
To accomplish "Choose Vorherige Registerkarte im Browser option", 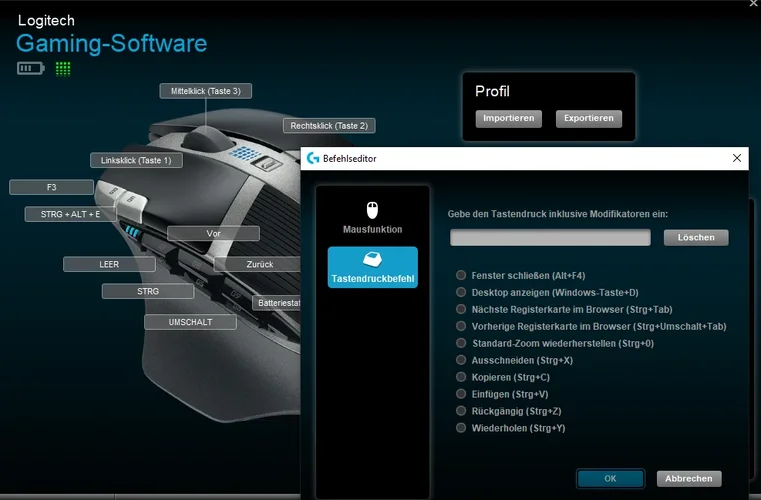I will click(591, 326).
